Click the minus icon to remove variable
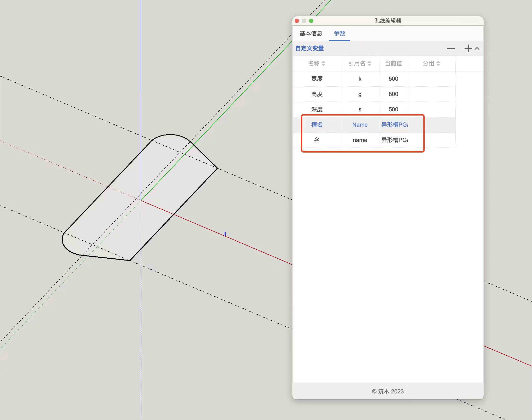Screen dimensions: 532x420 pos(451,48)
